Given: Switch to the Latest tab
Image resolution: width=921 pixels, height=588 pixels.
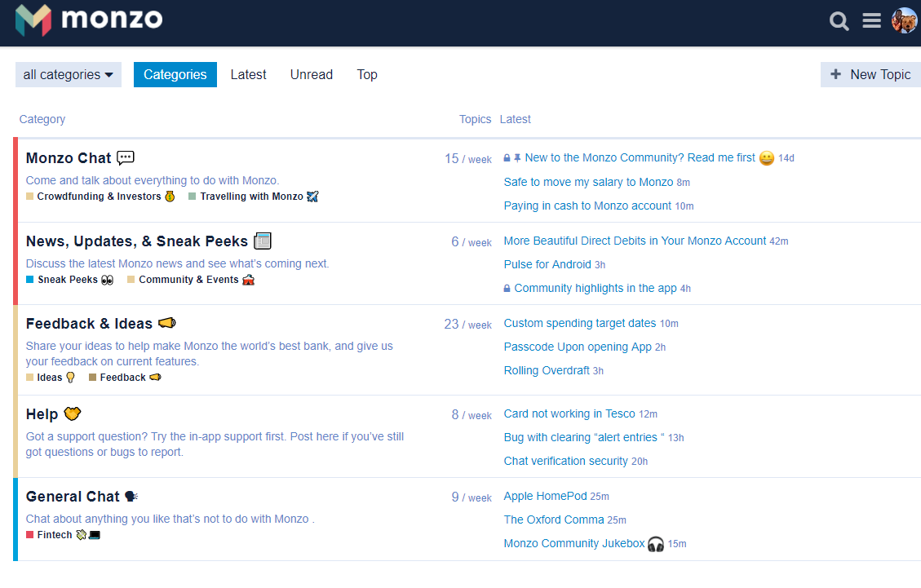Looking at the screenshot, I should point(249,74).
